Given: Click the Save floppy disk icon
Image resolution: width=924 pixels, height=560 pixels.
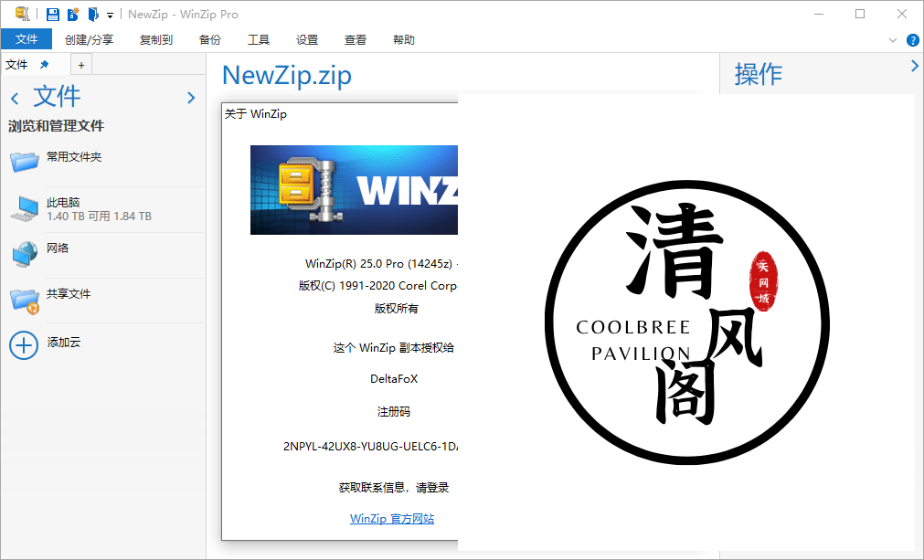Looking at the screenshot, I should point(53,14).
